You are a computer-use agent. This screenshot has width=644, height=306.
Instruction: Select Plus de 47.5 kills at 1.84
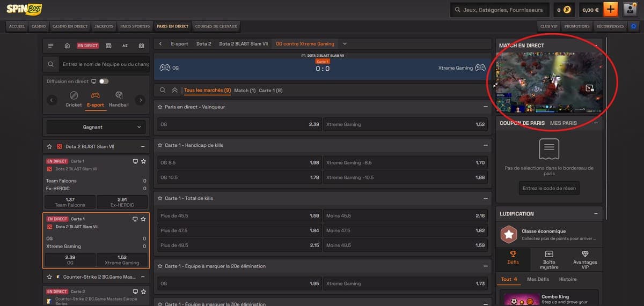click(239, 230)
